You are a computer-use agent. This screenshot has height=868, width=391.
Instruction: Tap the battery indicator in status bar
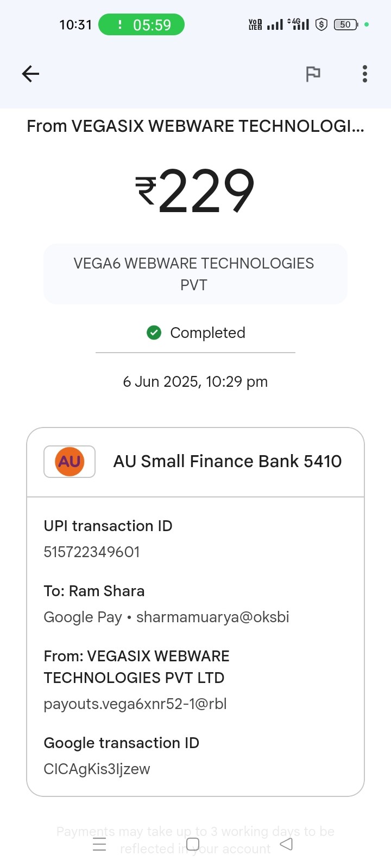pyautogui.click(x=345, y=24)
